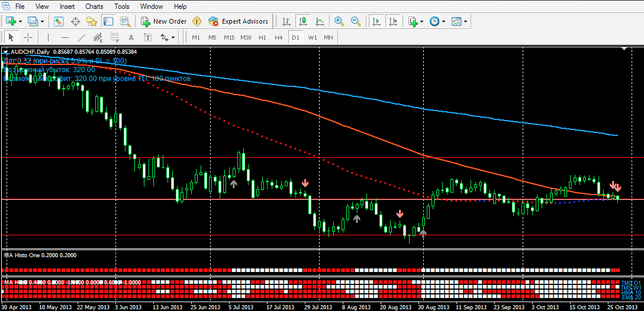Click the chart shift triangle marker at top
644x311 pixels.
pyautogui.click(x=624, y=49)
